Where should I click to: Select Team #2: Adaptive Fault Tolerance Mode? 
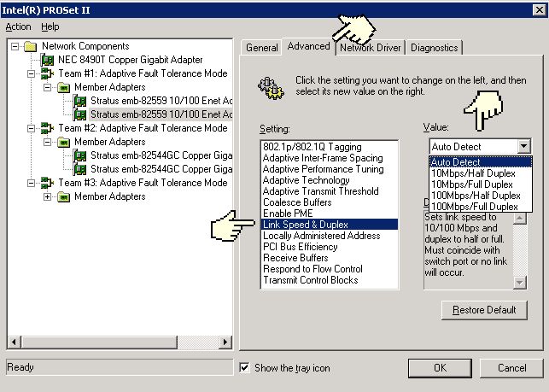point(143,128)
